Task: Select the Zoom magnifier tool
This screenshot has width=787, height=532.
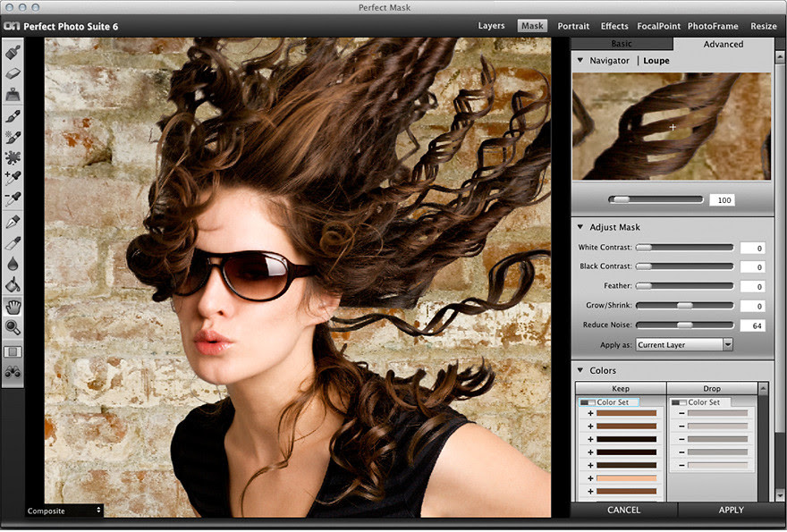Action: click(13, 327)
